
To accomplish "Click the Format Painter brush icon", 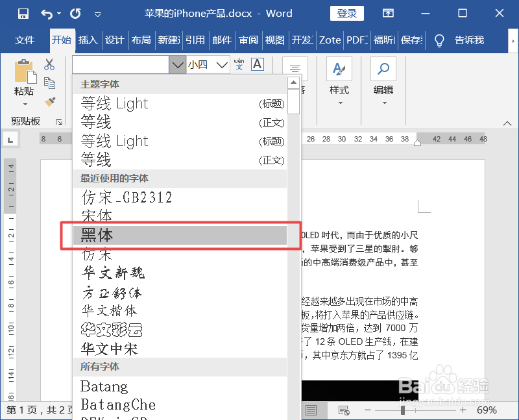I will click(x=50, y=101).
